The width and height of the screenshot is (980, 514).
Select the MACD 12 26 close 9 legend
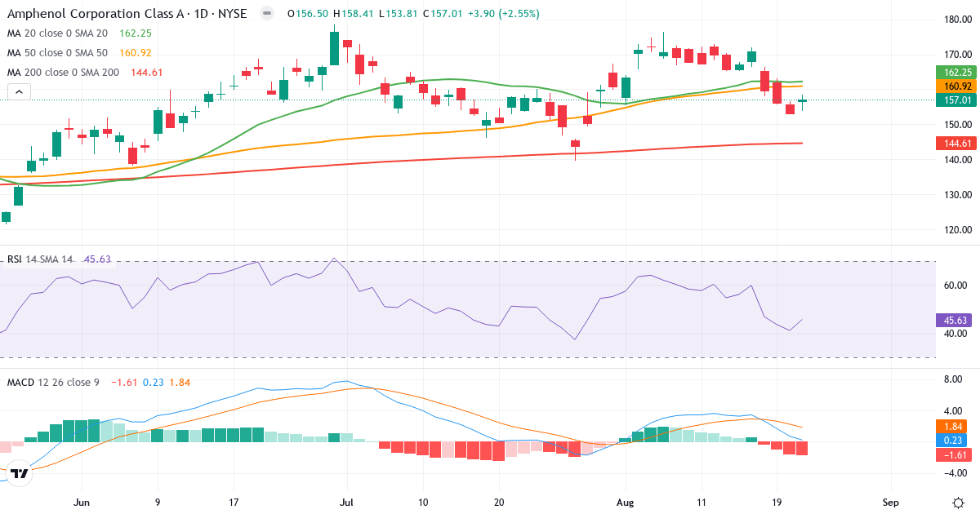99,382
